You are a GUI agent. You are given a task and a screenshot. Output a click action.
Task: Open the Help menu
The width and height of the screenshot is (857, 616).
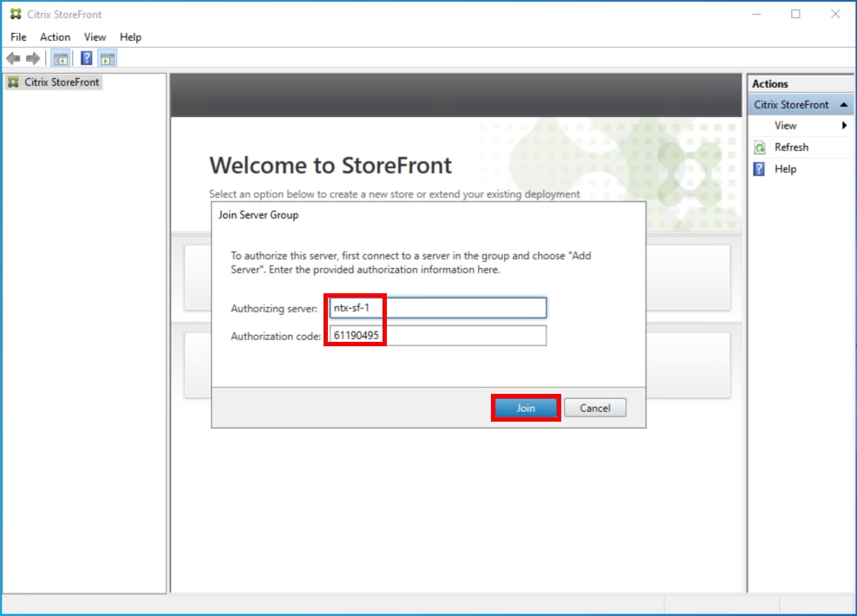(x=130, y=36)
